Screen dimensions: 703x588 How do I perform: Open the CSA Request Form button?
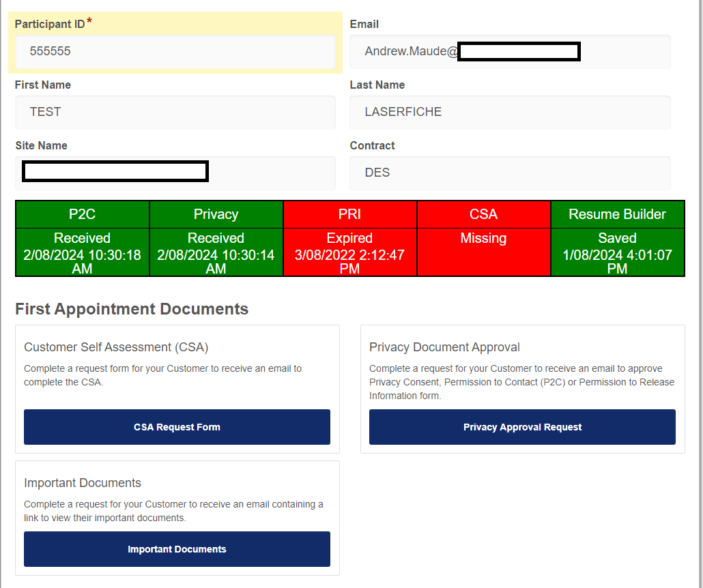pyautogui.click(x=177, y=426)
